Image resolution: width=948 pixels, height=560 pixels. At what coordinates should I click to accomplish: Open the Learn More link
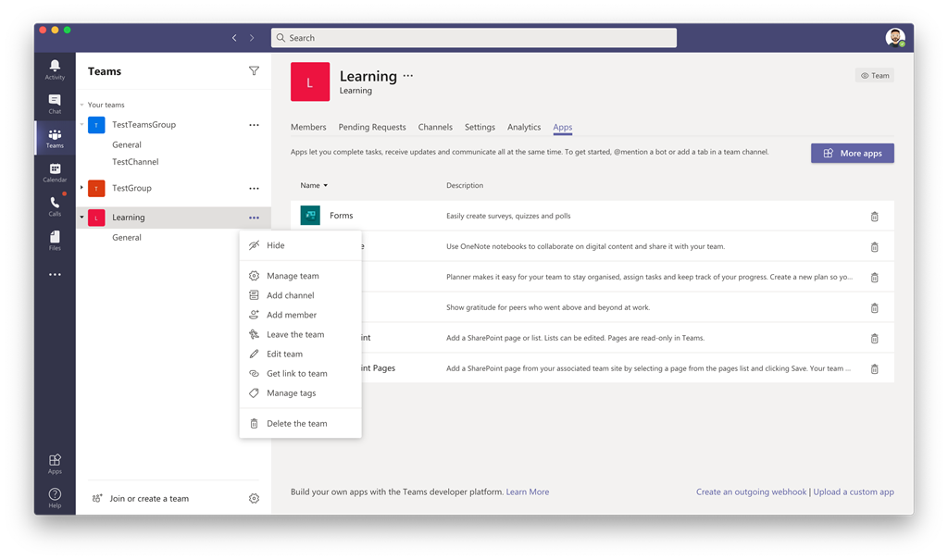[527, 492]
